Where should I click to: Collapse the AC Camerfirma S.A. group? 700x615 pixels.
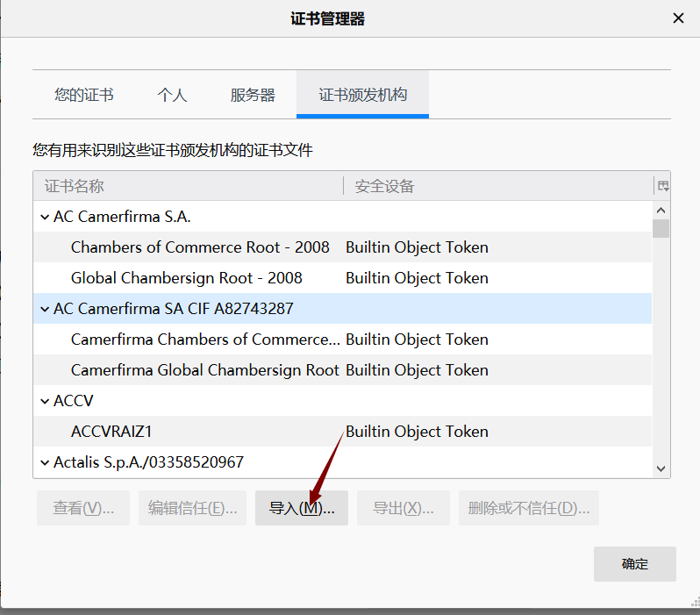click(x=45, y=217)
